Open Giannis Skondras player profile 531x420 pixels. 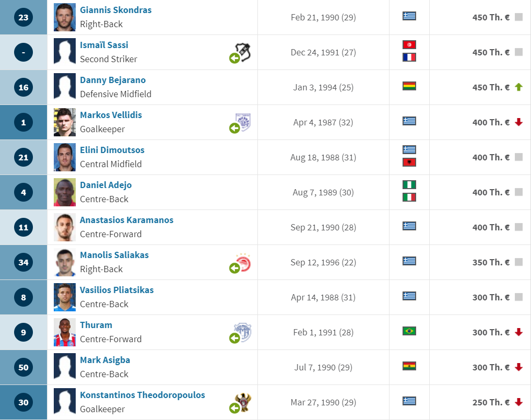tap(116, 10)
